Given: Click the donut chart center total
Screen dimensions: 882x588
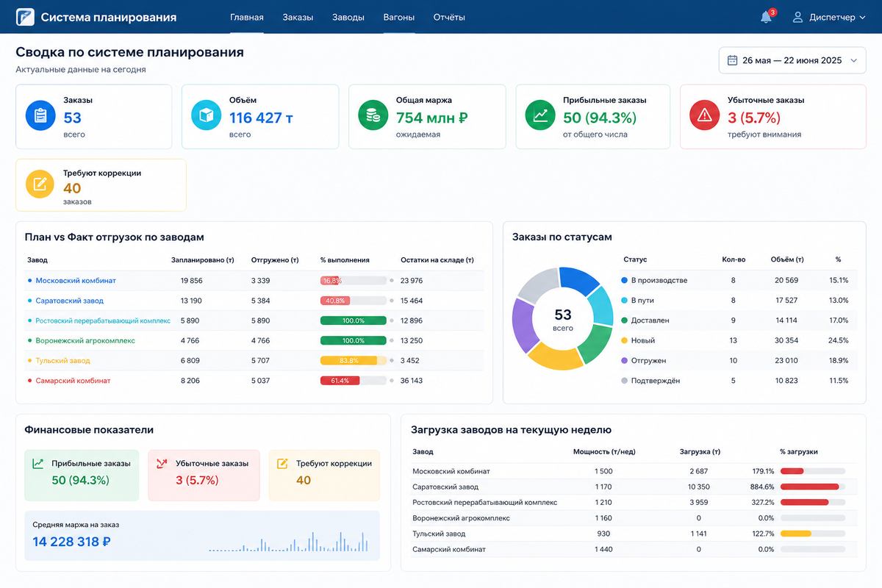Looking at the screenshot, I should (563, 319).
